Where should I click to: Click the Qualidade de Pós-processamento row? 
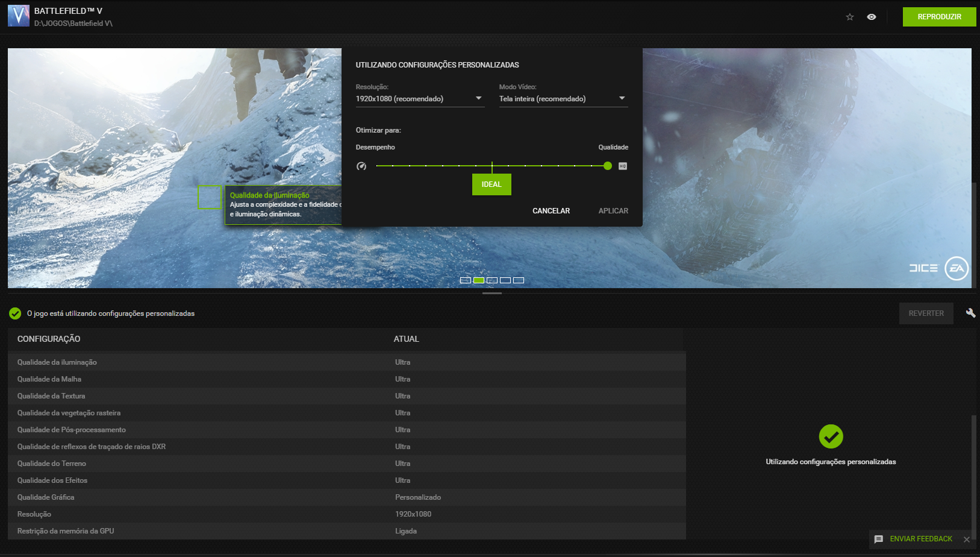click(347, 430)
